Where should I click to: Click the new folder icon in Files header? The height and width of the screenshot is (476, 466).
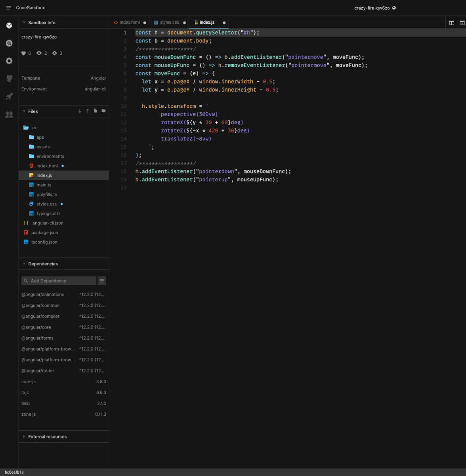point(103,111)
